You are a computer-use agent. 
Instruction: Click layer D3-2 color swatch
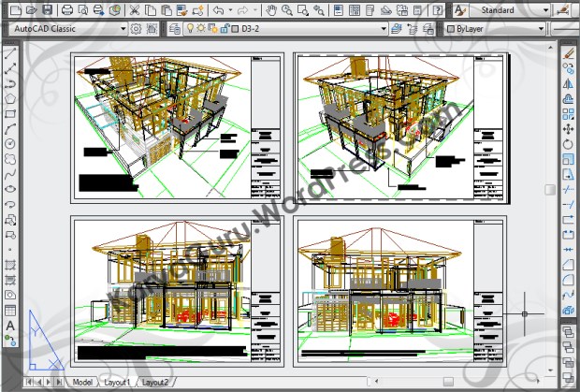tap(235, 28)
